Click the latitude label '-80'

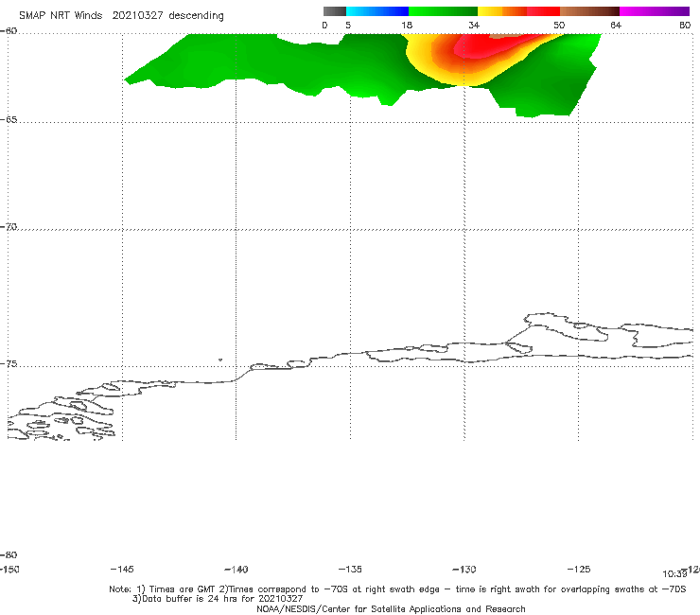click(x=9, y=555)
